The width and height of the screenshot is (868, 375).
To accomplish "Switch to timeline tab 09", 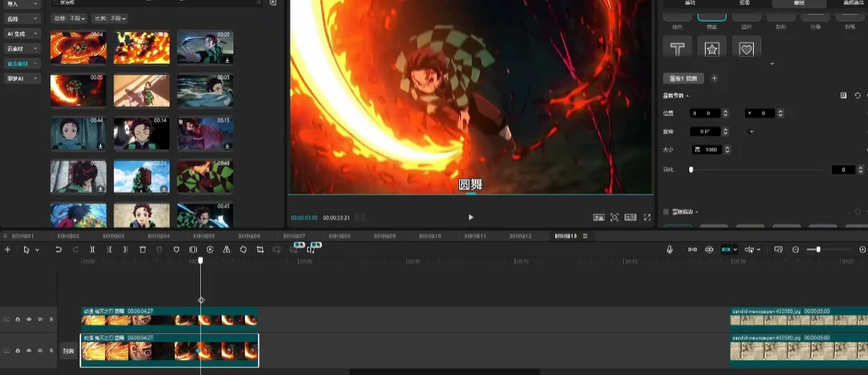I will pyautogui.click(x=385, y=236).
